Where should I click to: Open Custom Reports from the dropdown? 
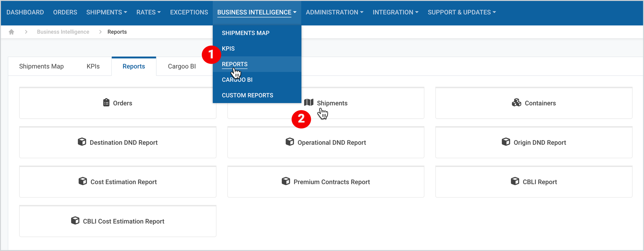257,95
